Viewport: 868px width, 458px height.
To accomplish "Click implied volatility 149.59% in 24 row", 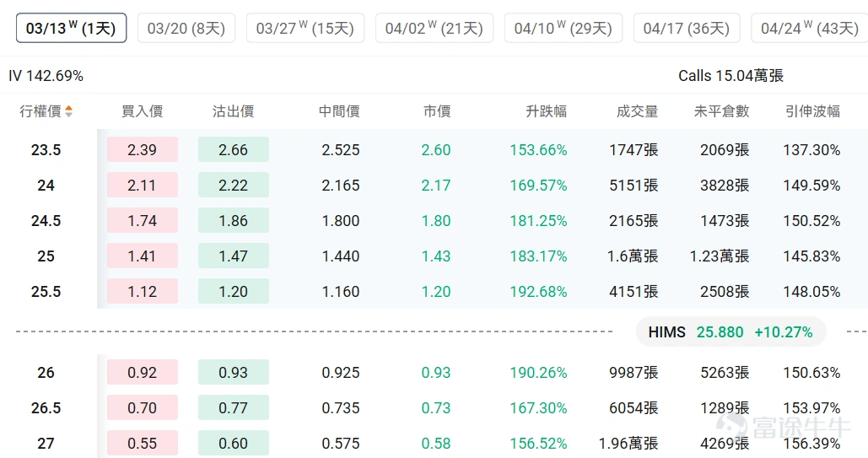I will [x=811, y=185].
